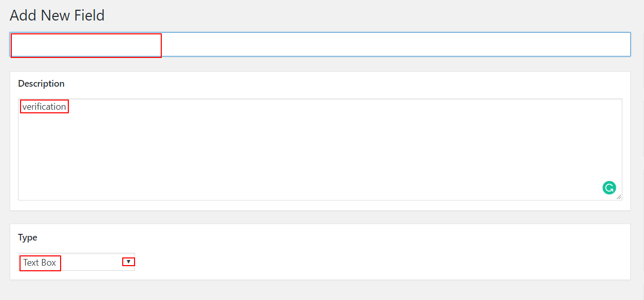Focus the new field title input
The width and height of the screenshot is (644, 300).
320,45
